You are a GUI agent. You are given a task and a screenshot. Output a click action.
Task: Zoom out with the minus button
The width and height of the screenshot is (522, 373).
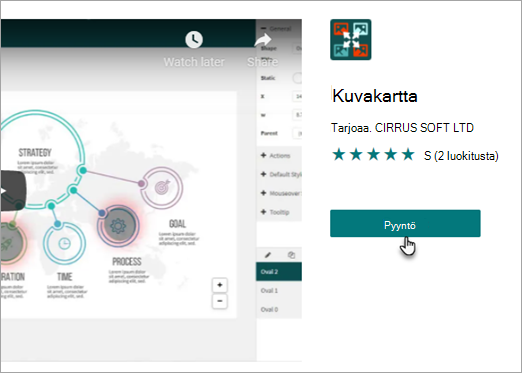click(220, 301)
